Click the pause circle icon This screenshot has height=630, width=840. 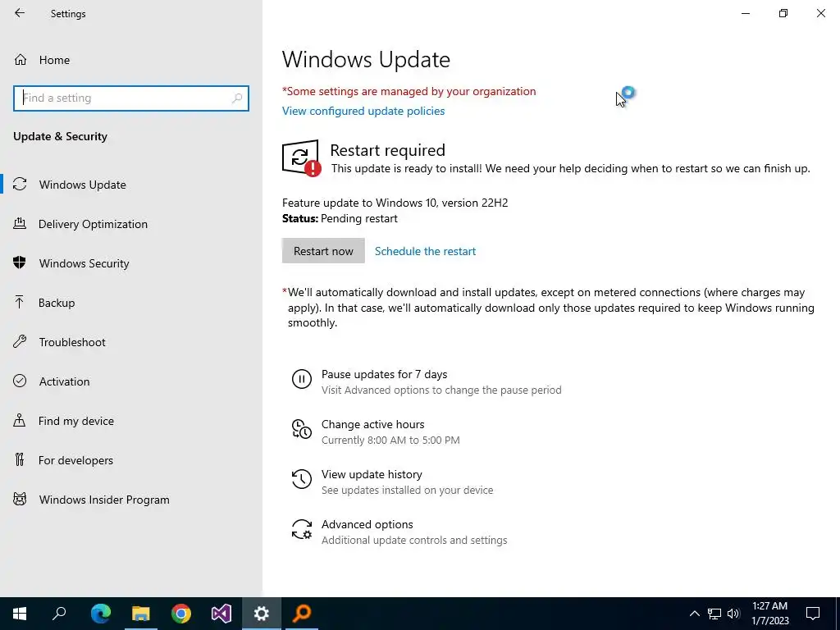click(302, 379)
